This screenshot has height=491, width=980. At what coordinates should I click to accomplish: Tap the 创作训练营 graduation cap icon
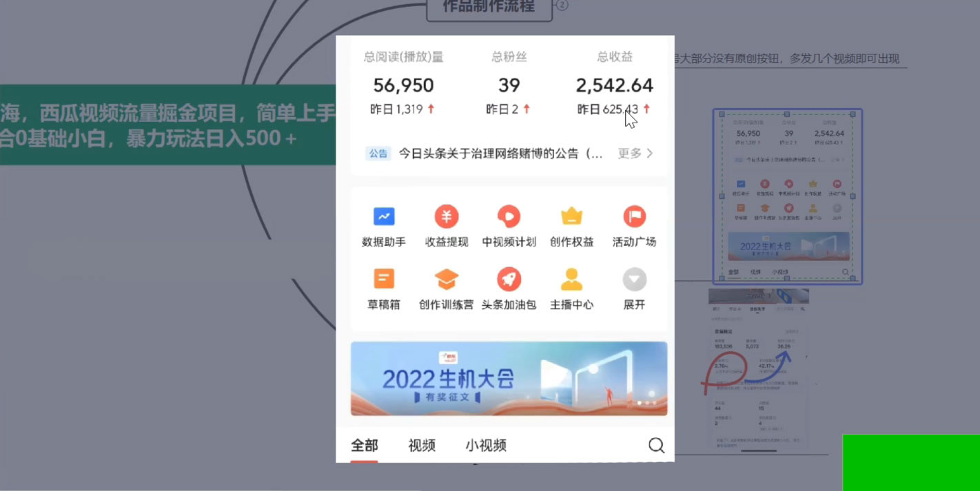click(x=447, y=280)
